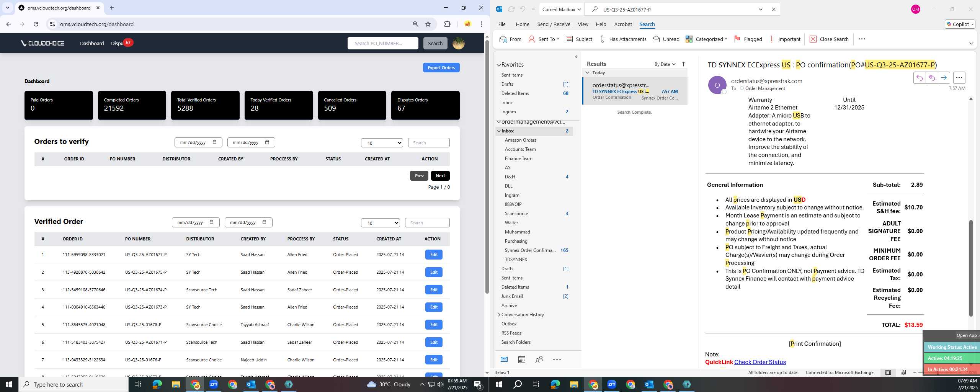Open Chrome zoom magnifier icon in address bar
980x392 pixels.
pos(415,24)
